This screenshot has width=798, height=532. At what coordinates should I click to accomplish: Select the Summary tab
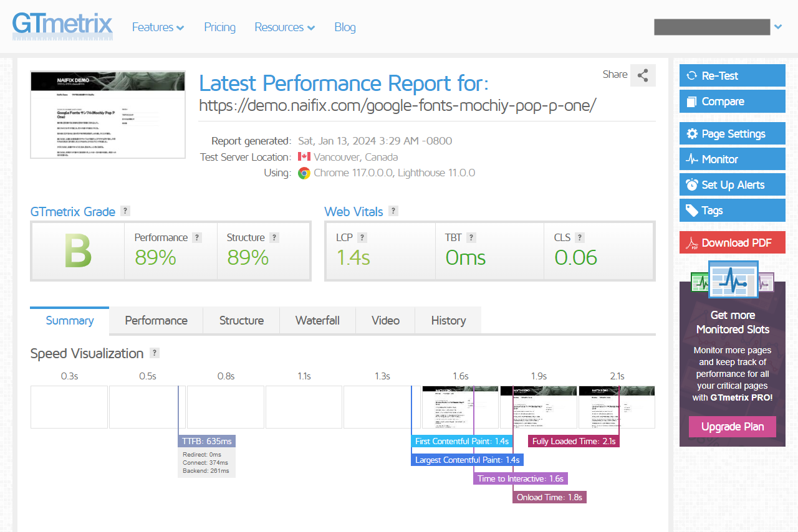click(x=70, y=321)
